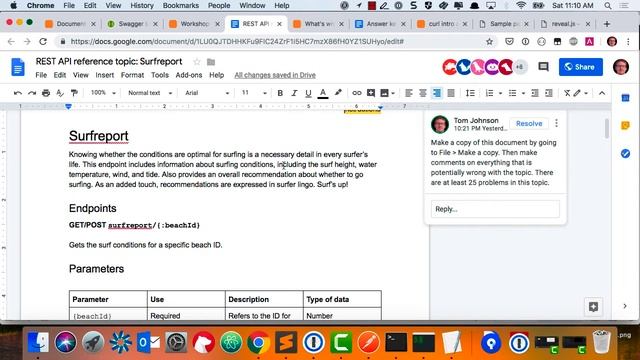Collapse the menus with the caret
Image resolution: width=640 pixels, height=360 pixels.
(x=602, y=93)
